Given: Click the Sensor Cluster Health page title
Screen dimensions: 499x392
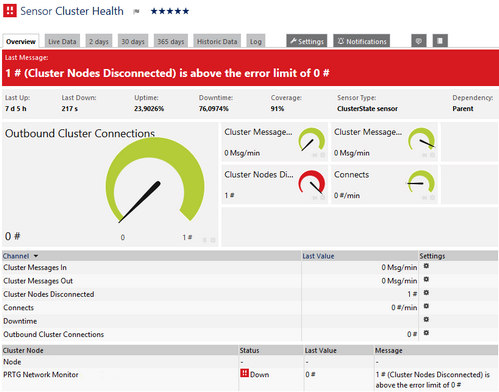Looking at the screenshot, I should click(72, 11).
